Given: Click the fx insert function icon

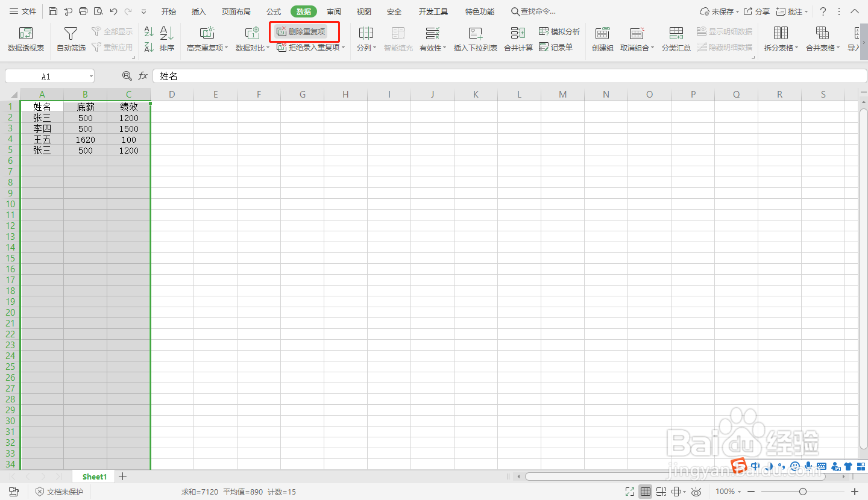Looking at the screenshot, I should pos(143,76).
